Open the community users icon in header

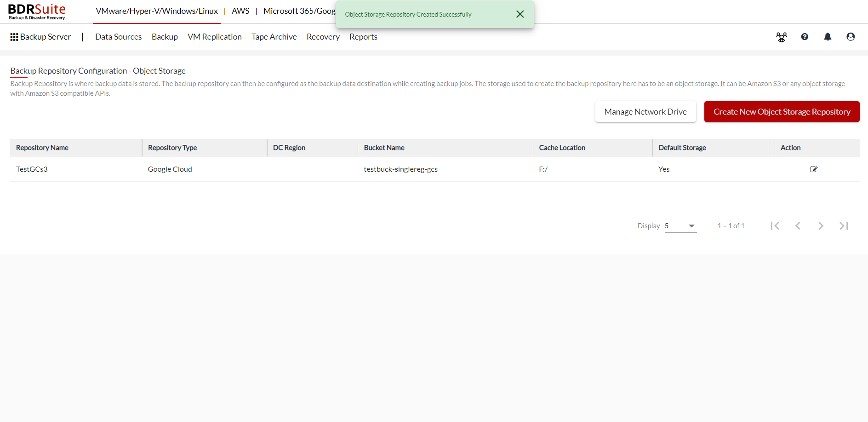[782, 37]
